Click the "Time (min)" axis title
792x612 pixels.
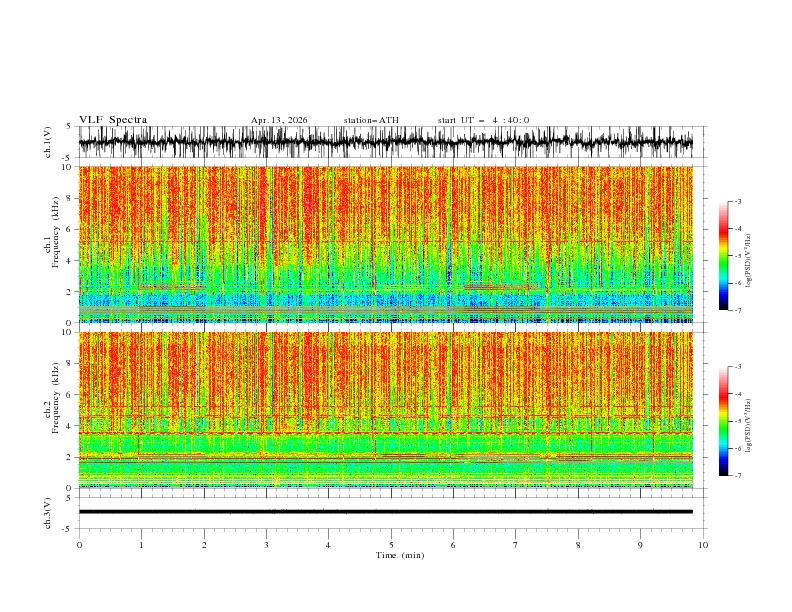(400, 555)
